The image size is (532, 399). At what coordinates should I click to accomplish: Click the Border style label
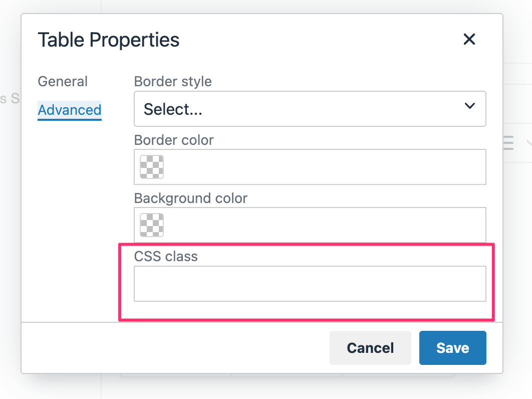click(x=173, y=82)
